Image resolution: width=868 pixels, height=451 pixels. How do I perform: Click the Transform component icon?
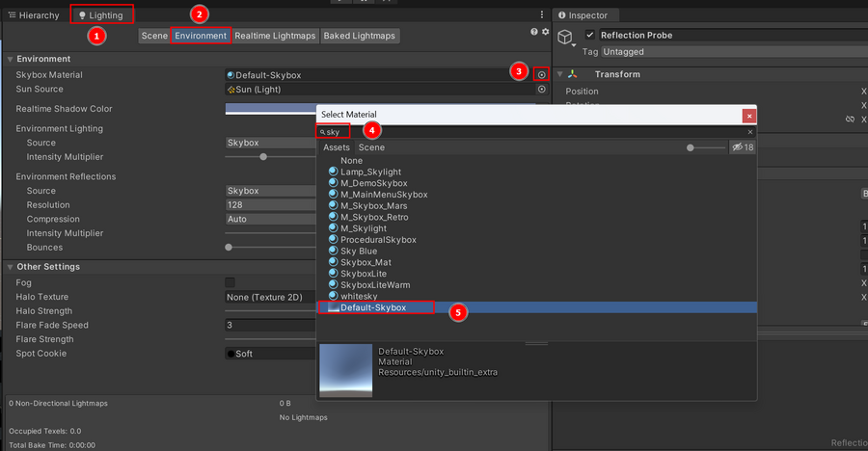pos(572,74)
